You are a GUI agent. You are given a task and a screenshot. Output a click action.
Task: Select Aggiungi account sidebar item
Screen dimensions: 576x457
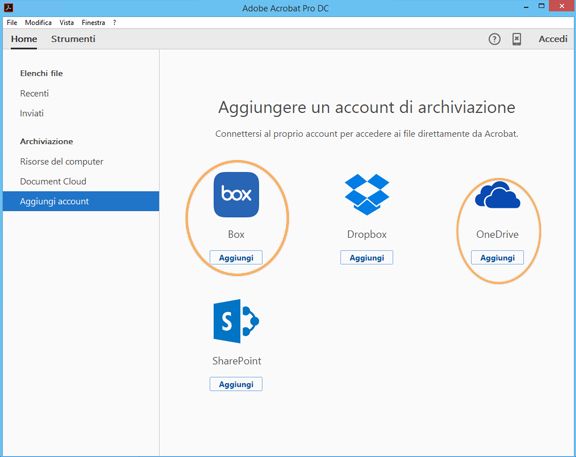81,201
